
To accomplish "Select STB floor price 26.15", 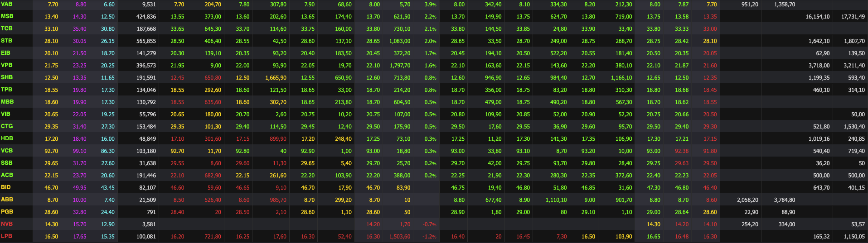I will 108,41.
